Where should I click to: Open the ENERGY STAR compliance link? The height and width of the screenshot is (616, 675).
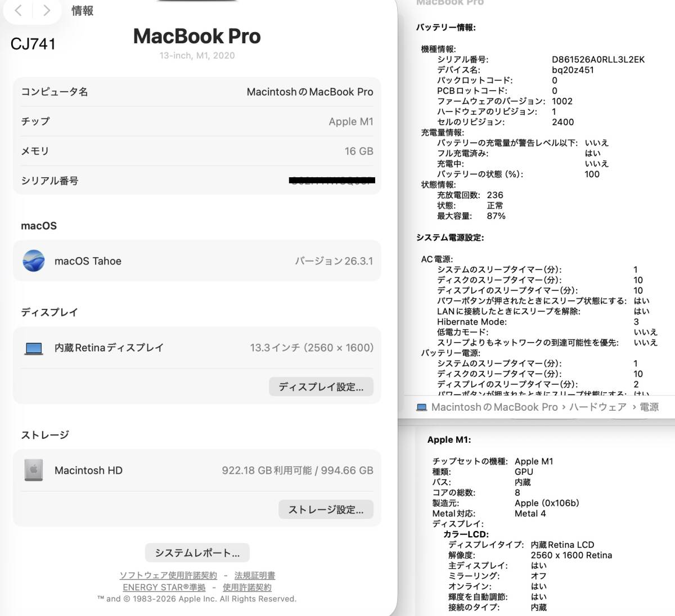pyautogui.click(x=164, y=587)
